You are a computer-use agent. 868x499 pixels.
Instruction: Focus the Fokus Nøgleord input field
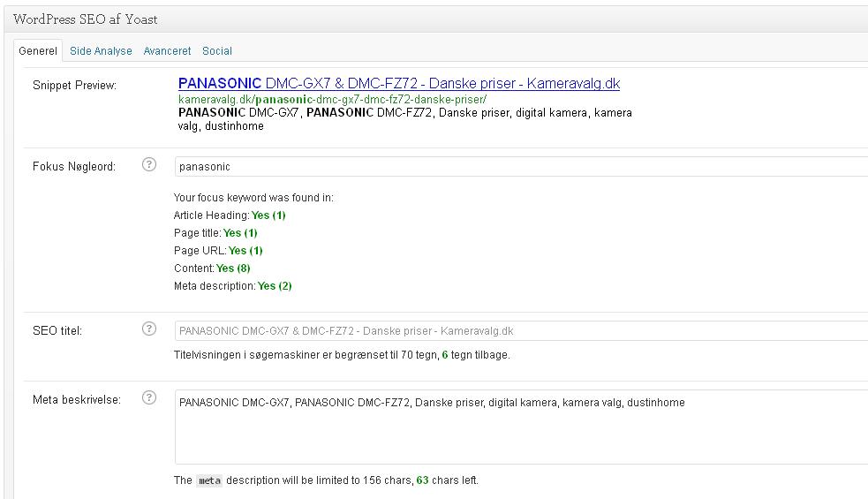point(521,166)
